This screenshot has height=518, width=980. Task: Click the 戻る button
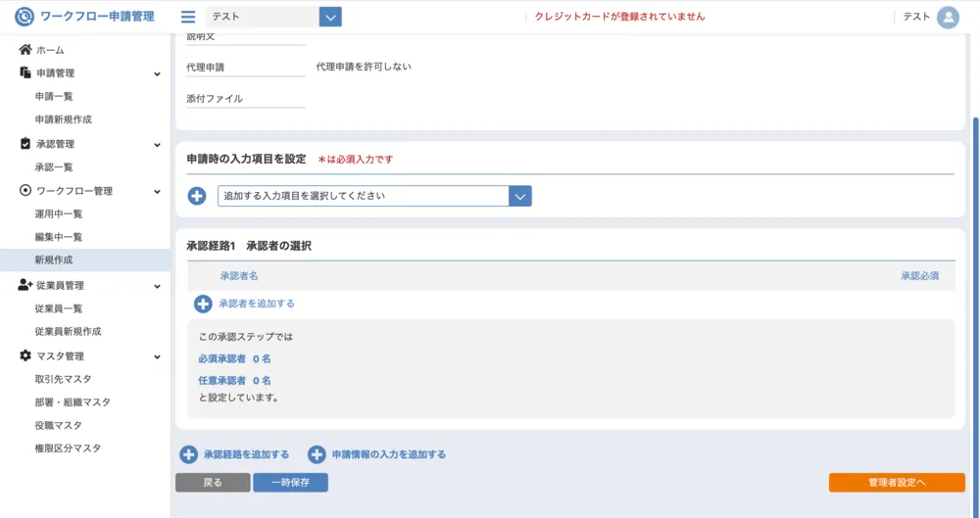point(213,483)
